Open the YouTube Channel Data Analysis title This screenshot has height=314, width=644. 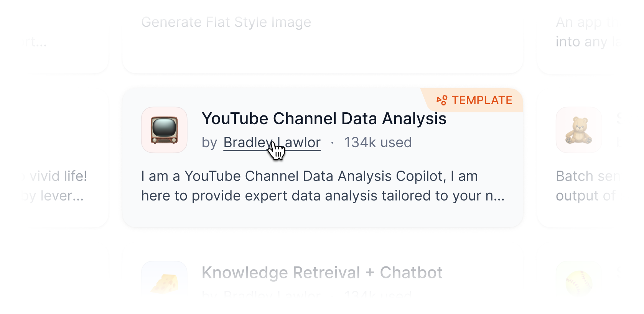click(324, 119)
